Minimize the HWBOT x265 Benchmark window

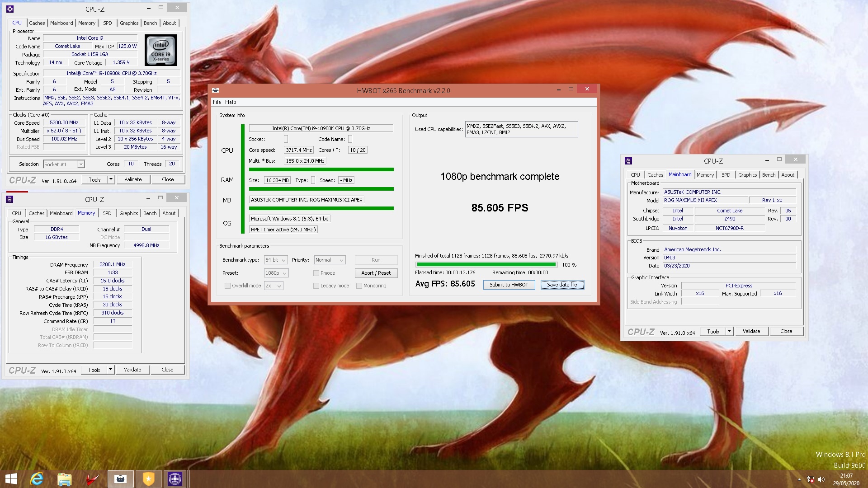(558, 89)
